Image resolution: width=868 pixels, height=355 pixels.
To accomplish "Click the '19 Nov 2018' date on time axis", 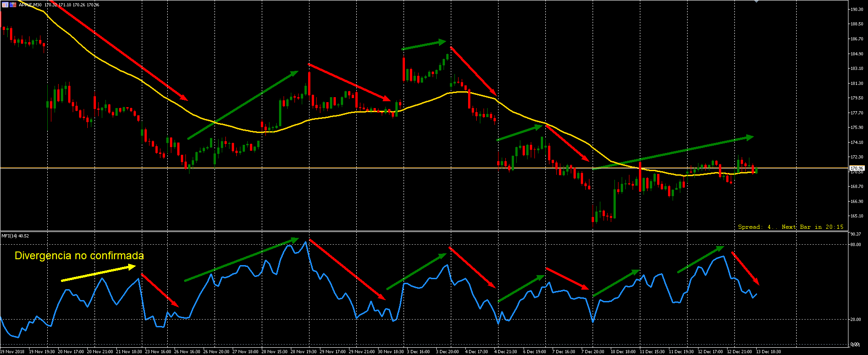I will click(12, 351).
